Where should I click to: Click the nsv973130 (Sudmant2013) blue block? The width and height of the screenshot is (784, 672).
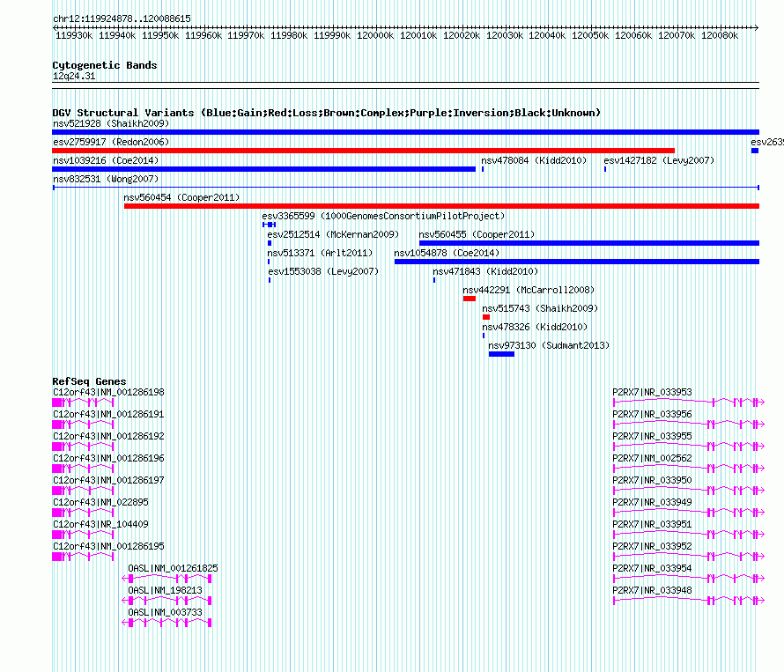pyautogui.click(x=501, y=354)
